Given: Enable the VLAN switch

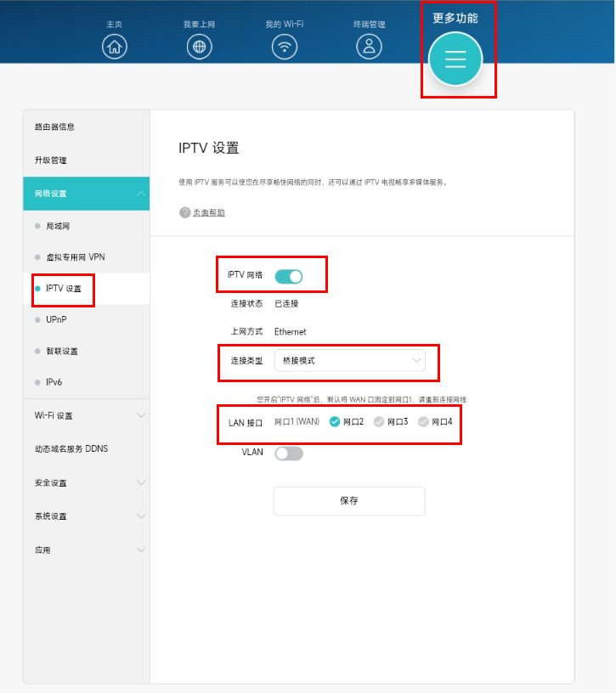Looking at the screenshot, I should pyautogui.click(x=289, y=454).
